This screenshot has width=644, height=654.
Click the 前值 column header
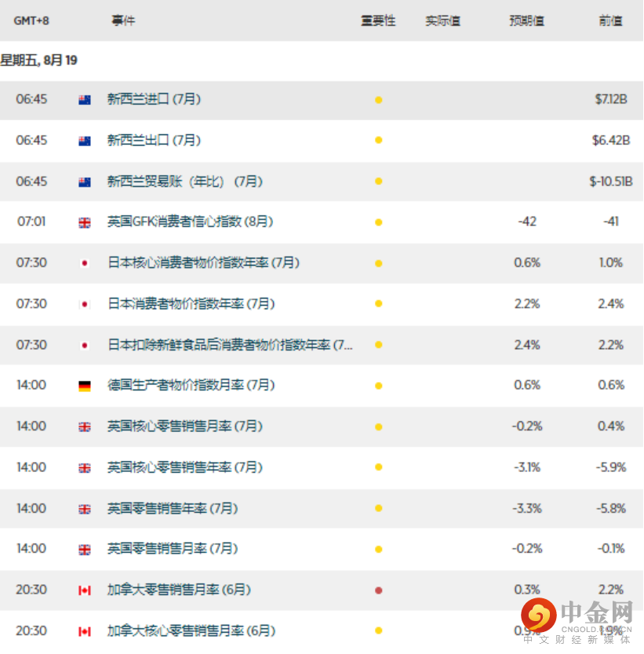pyautogui.click(x=610, y=20)
